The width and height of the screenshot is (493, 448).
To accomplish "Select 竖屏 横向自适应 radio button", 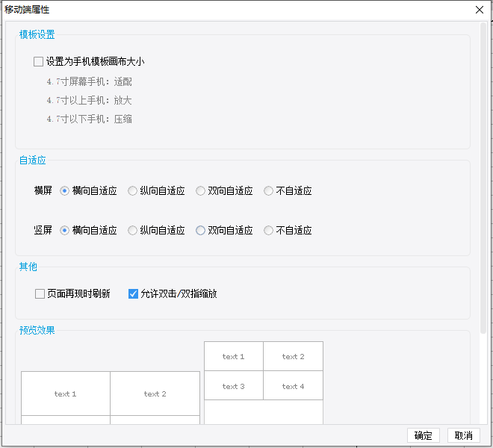I will click(64, 231).
